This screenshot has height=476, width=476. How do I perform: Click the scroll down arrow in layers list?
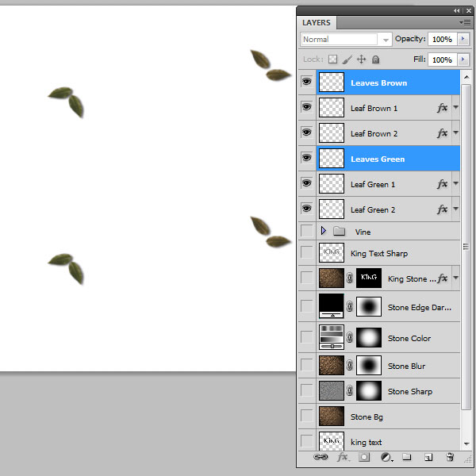466,443
